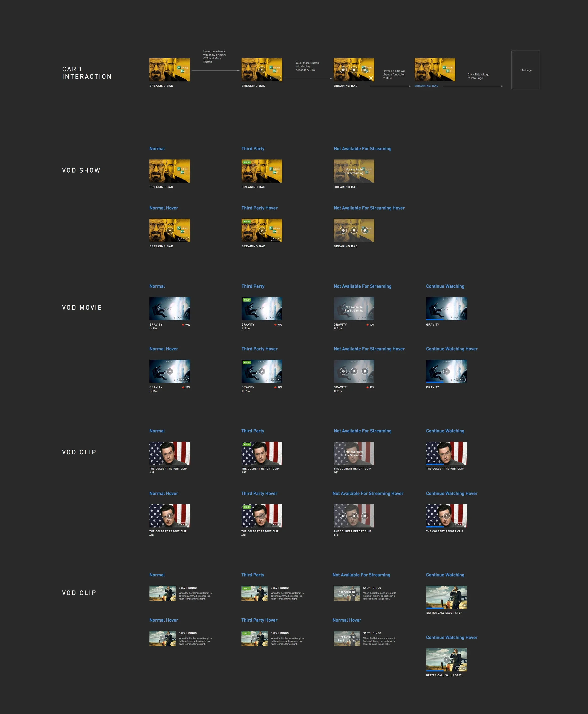This screenshot has width=588, height=714.
Task: Click the blue BREAKING BAD title link
Action: coord(426,86)
